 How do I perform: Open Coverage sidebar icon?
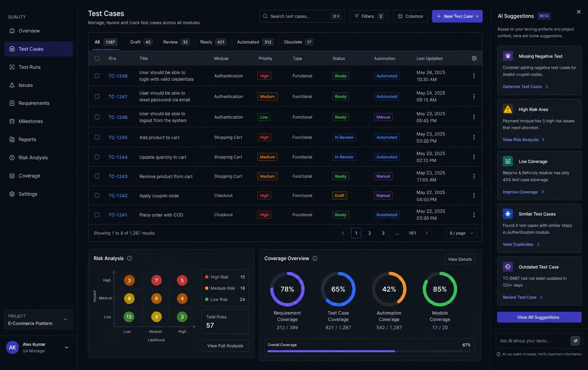pyautogui.click(x=12, y=176)
